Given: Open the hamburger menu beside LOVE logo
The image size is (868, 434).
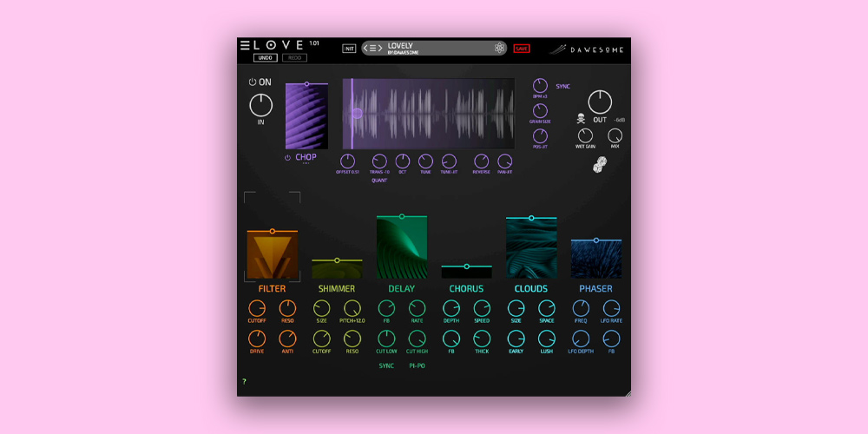Looking at the screenshot, I should [245, 45].
